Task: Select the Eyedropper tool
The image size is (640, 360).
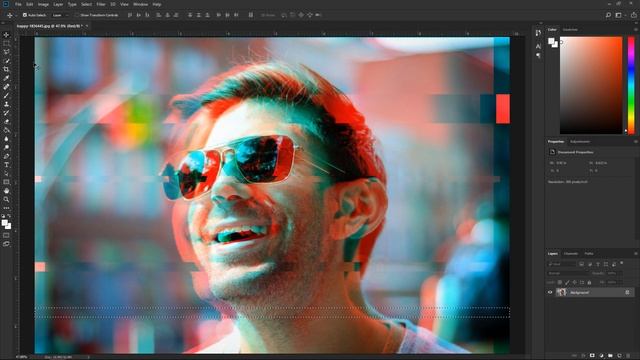Action: [6, 78]
